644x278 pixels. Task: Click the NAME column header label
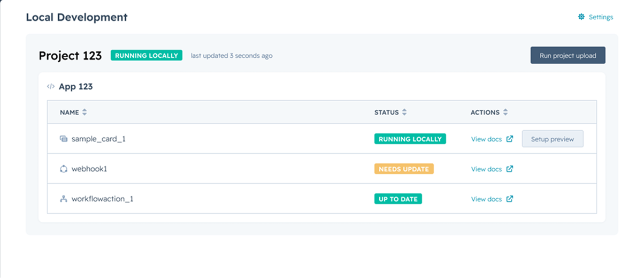point(70,112)
